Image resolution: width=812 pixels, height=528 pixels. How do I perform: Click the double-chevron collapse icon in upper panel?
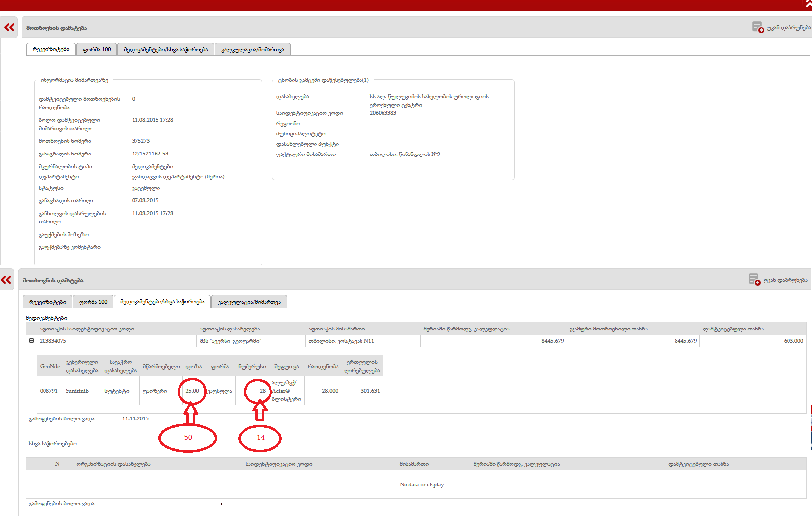tap(9, 27)
